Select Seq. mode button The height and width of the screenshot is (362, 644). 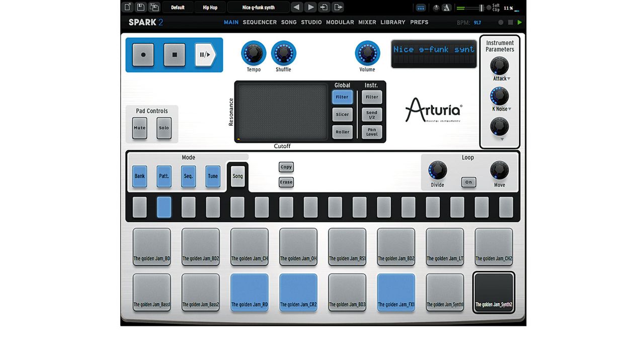(x=188, y=176)
